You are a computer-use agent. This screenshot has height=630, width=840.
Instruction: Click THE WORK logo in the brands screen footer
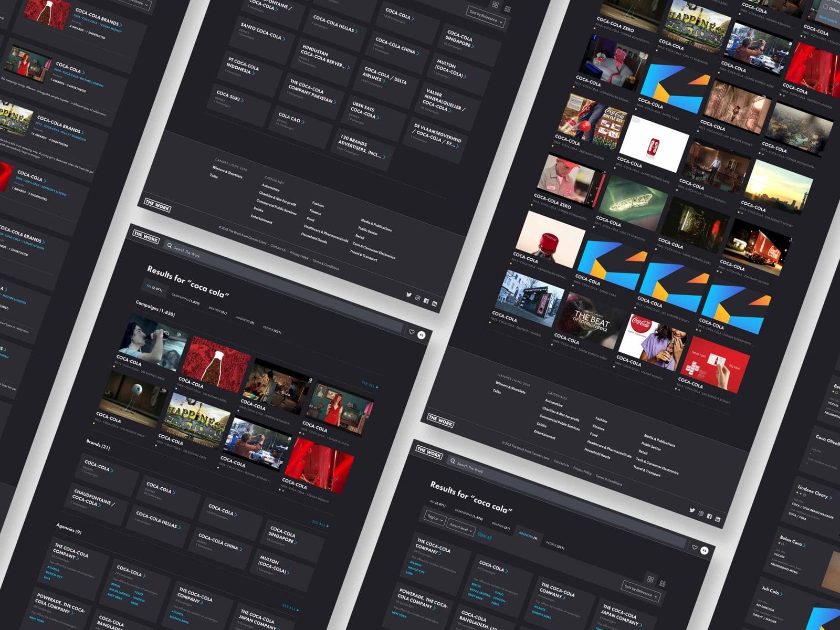(x=157, y=205)
